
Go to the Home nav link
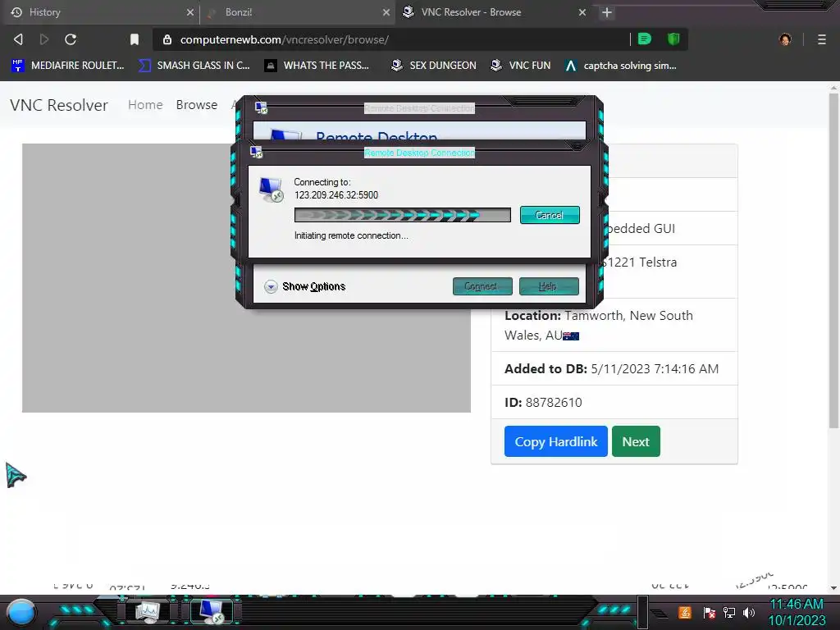coord(145,104)
